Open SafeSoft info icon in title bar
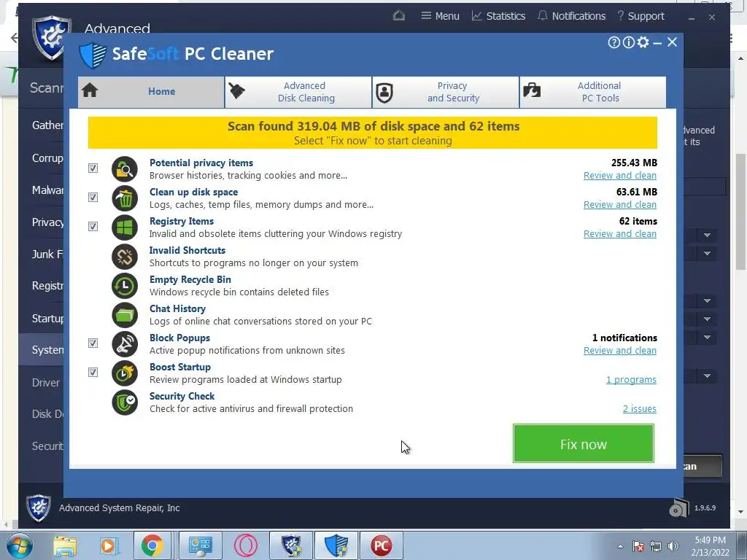 click(x=629, y=42)
